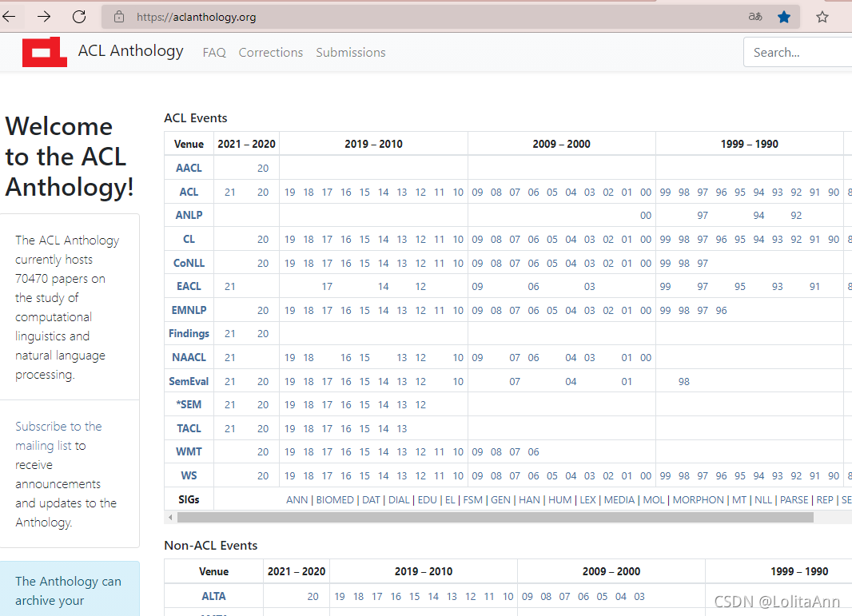852x616 pixels.
Task: Open the WMT venue link
Action: (x=189, y=452)
